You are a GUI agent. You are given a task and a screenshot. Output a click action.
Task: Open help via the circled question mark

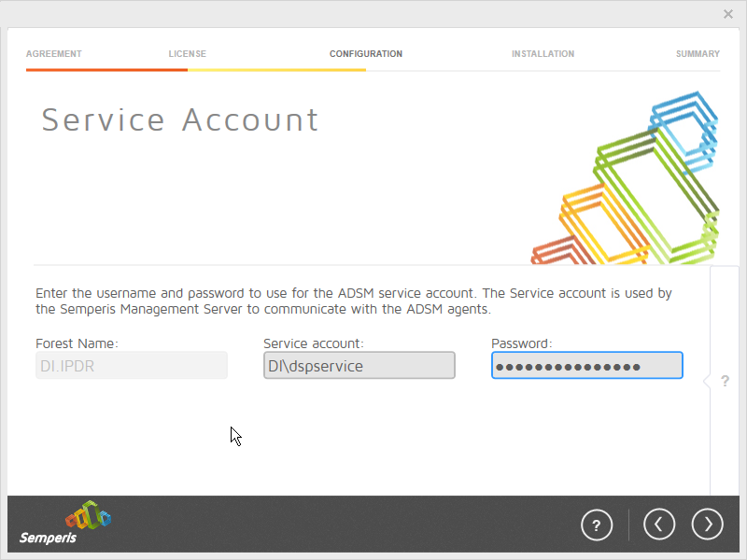pos(597,525)
